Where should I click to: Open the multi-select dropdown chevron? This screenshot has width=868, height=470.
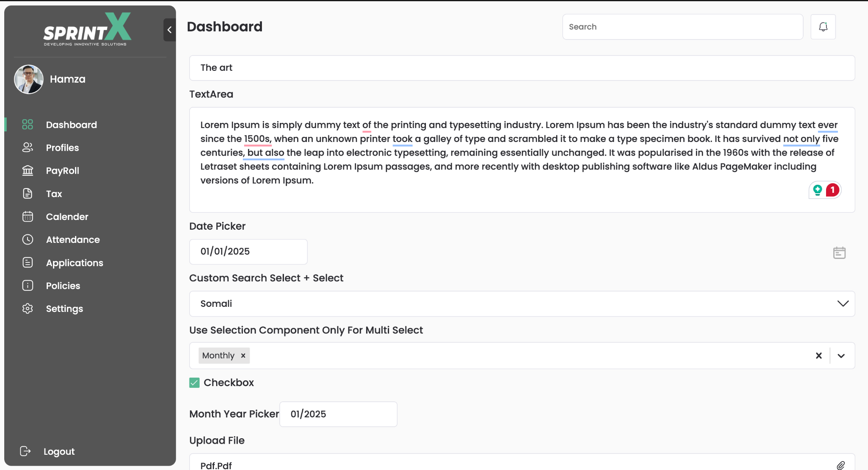841,356
